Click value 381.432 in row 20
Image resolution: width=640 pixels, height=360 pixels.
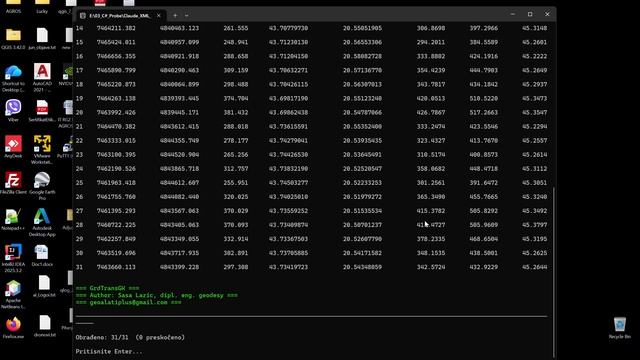(x=236, y=113)
